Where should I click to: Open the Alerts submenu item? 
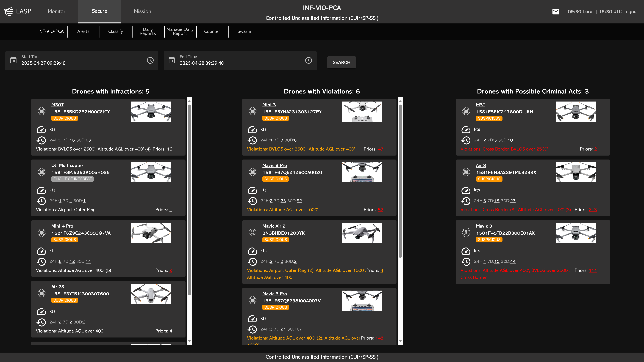pos(83,31)
